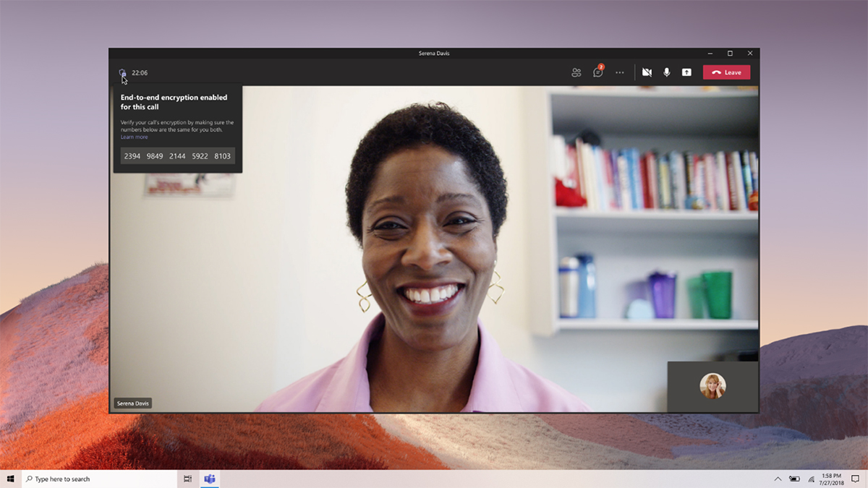
Task: Click the Teams icon in taskbar
Action: (210, 479)
